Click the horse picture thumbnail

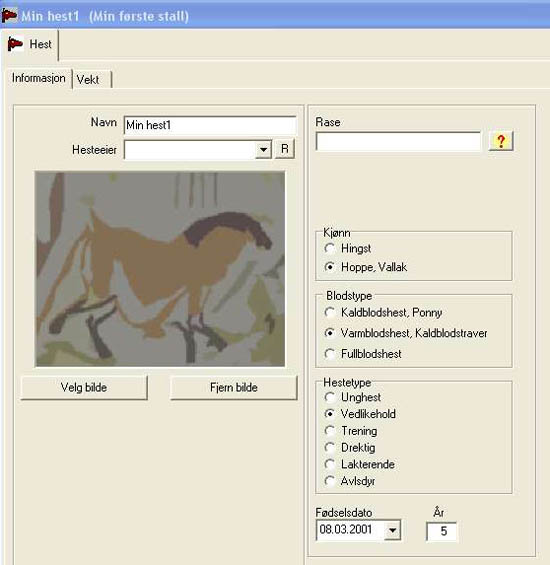[160, 269]
